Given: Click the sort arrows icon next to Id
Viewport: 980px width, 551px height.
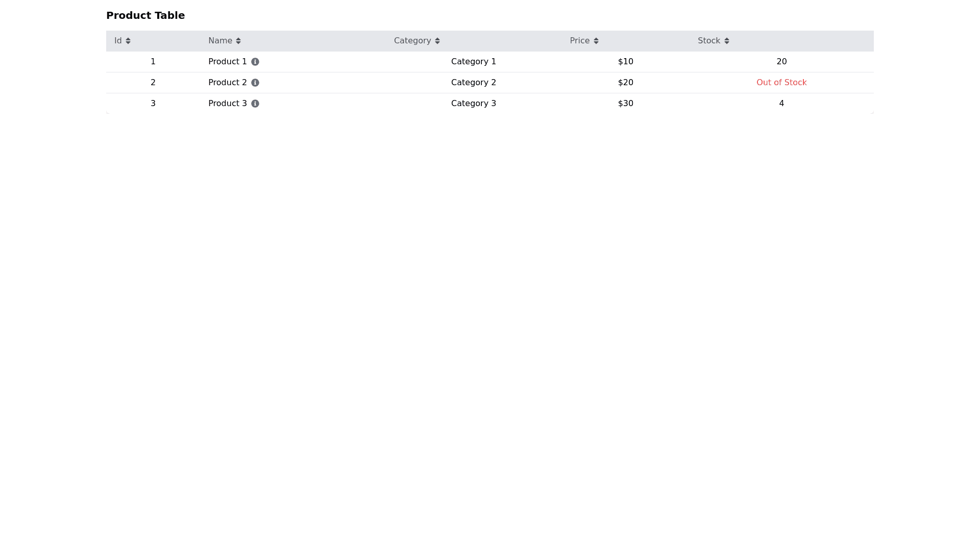Looking at the screenshot, I should (128, 41).
